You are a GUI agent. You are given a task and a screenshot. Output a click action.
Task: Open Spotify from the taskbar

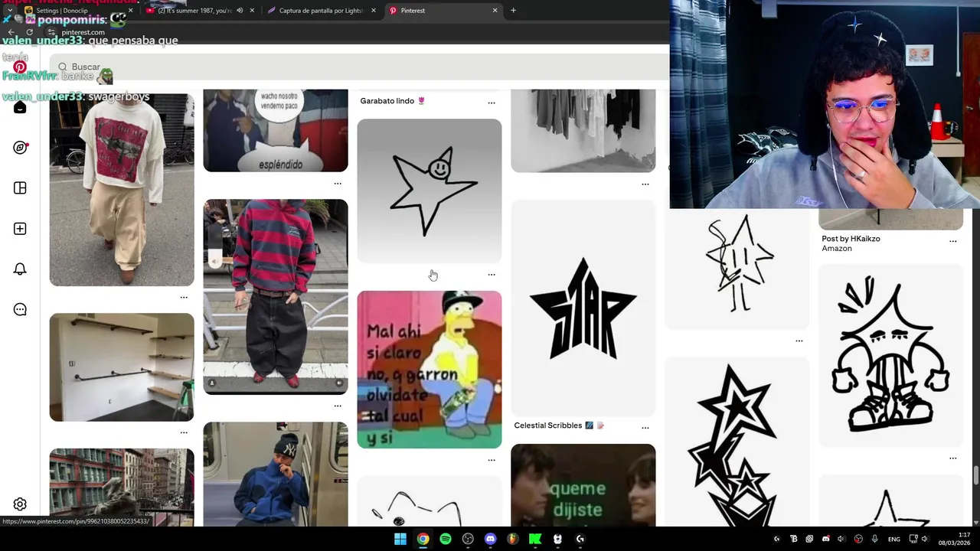pos(446,539)
